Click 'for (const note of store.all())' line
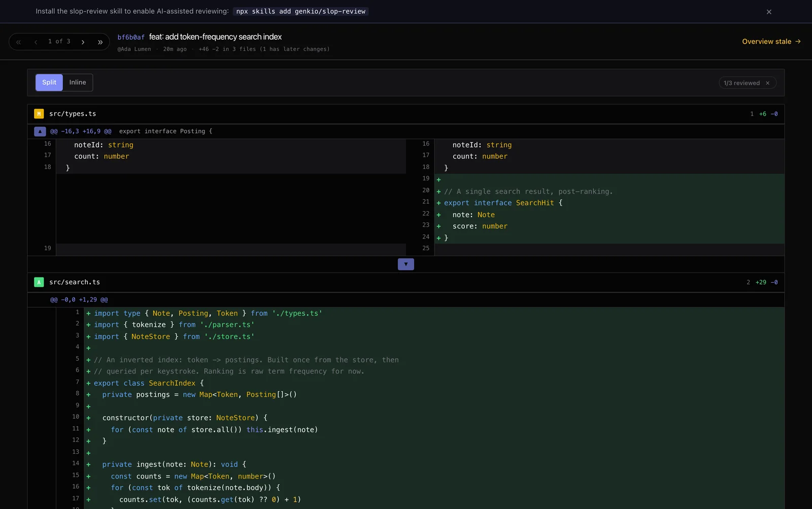 434,429
